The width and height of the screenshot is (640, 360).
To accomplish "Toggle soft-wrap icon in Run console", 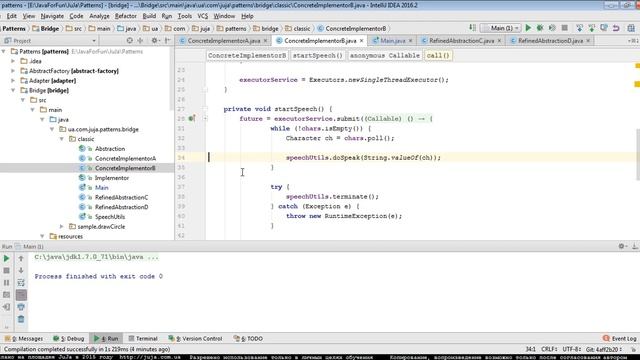I will point(21,282).
